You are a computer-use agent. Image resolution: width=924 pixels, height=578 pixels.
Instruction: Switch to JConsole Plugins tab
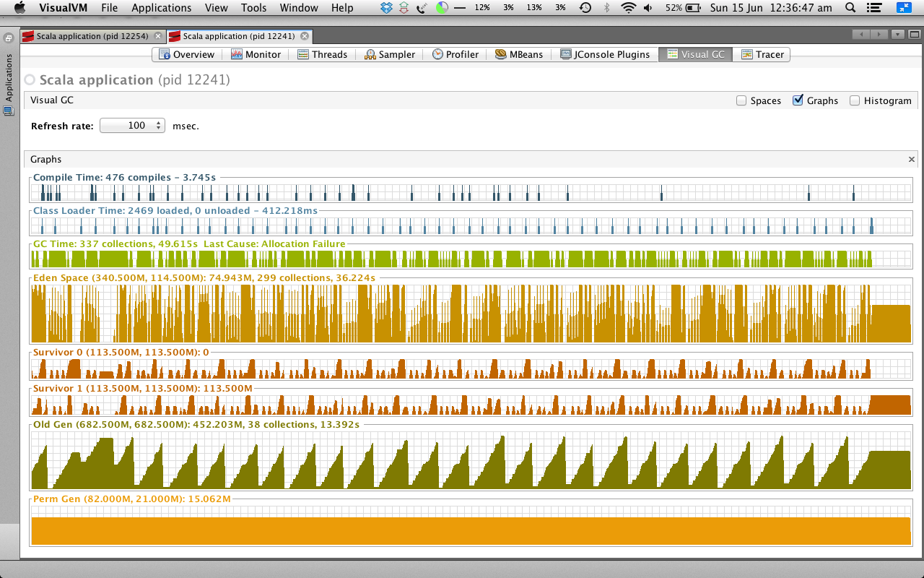[x=605, y=54]
